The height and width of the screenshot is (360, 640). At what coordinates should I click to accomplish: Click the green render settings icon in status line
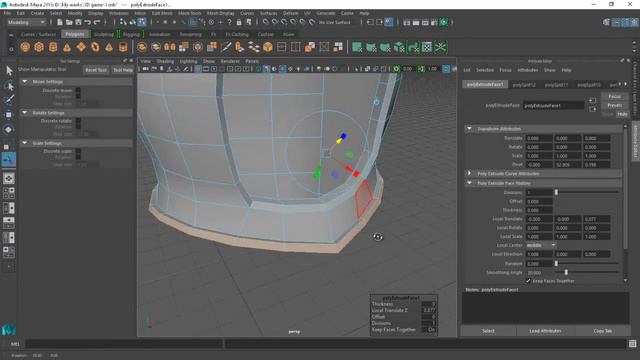point(444,22)
